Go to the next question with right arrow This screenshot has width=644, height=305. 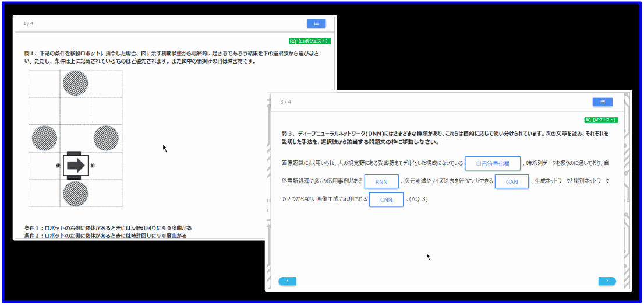607,281
